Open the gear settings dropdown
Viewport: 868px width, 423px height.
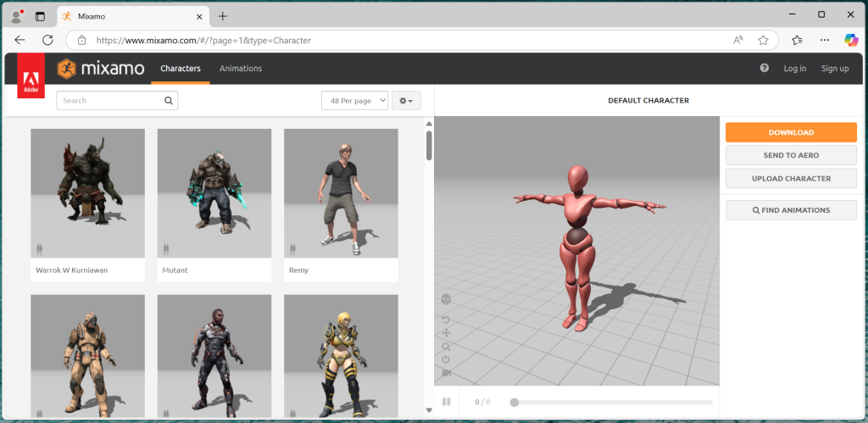406,101
